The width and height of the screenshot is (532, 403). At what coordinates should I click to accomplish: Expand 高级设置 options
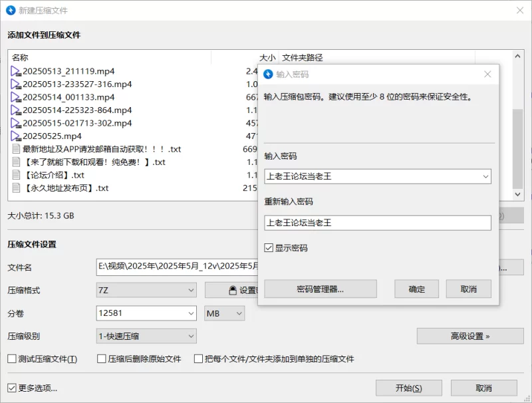(x=470, y=336)
